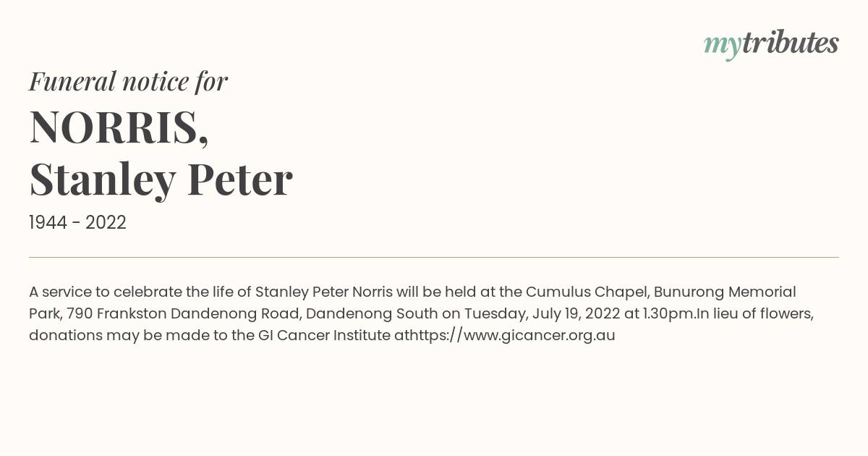The image size is (868, 456).
Task: Click the green "my" part of the logo
Action: pyautogui.click(x=723, y=46)
